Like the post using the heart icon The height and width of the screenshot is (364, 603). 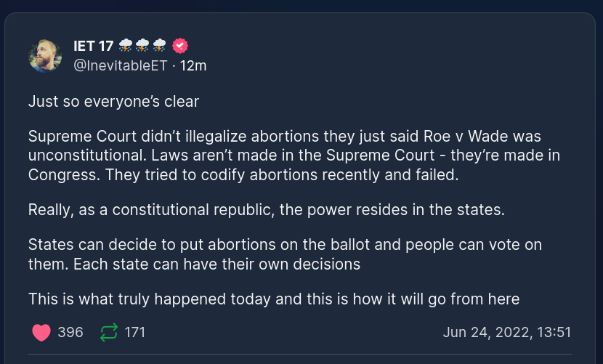(x=41, y=333)
